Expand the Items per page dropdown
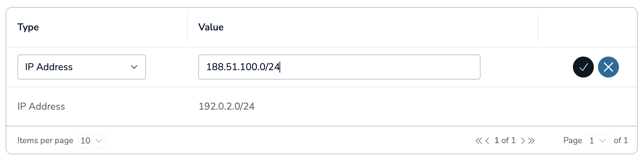The image size is (644, 162). point(91,141)
